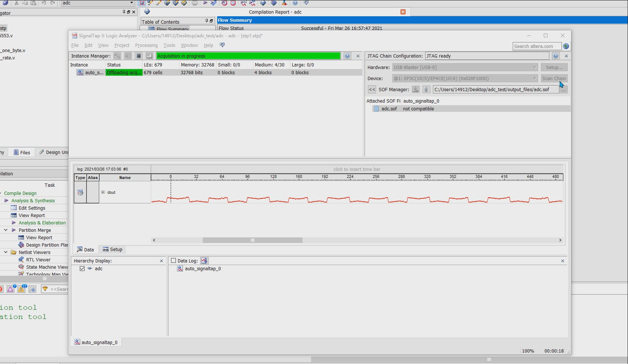Expand the dout signal bus

tap(103, 192)
